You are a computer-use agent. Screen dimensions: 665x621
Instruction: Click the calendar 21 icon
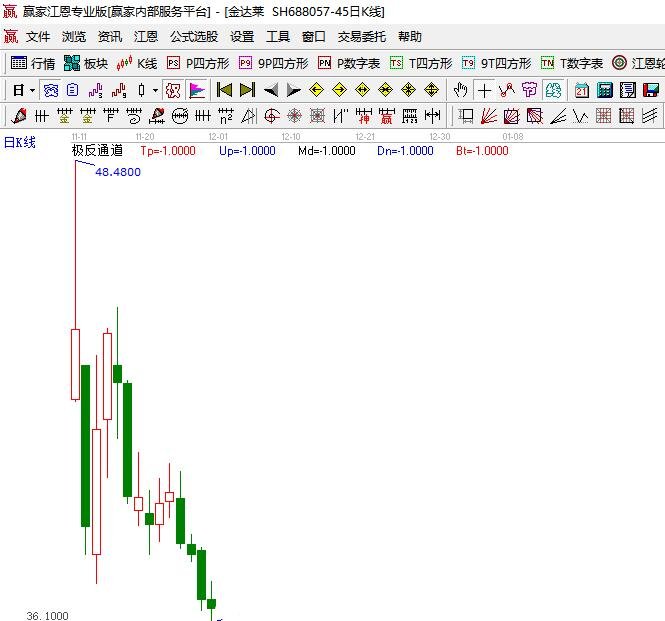(582, 90)
